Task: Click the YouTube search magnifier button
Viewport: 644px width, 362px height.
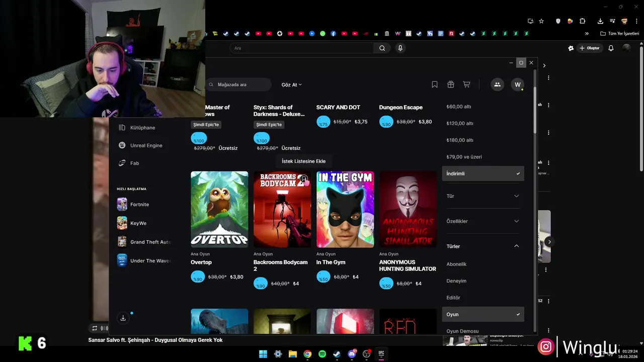Action: [382, 48]
